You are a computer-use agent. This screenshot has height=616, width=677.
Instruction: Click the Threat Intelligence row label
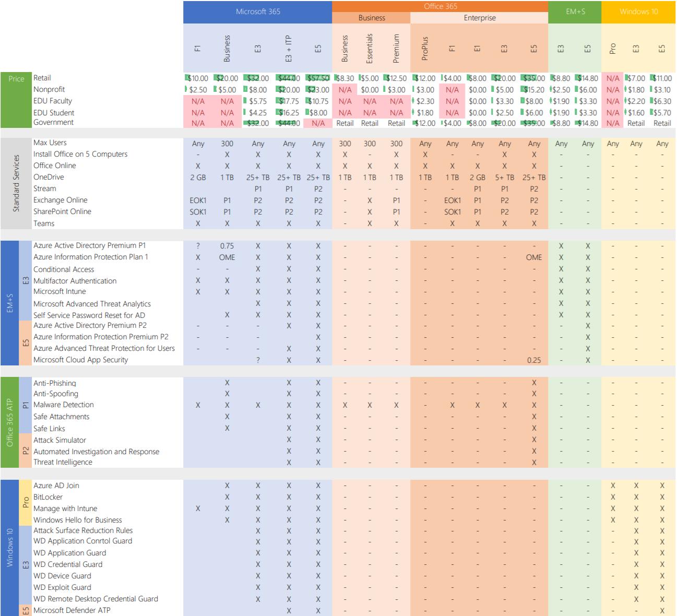pos(63,462)
